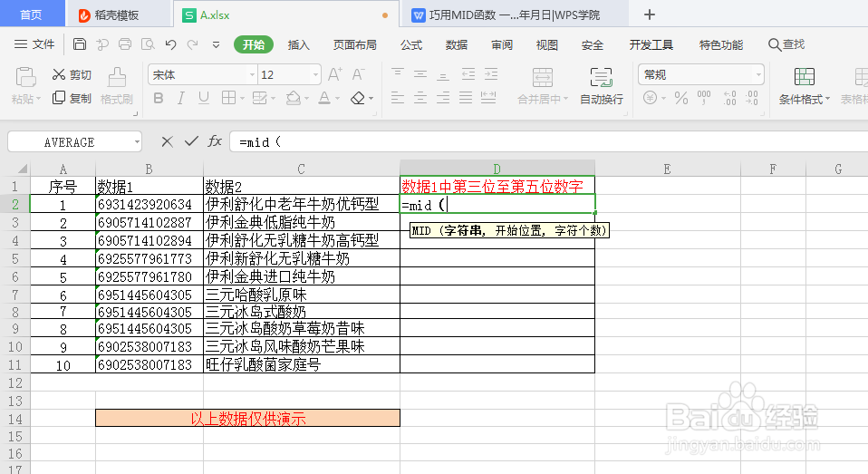This screenshot has width=868, height=474.
Task: Copy selection with 复制
Action: click(72, 98)
